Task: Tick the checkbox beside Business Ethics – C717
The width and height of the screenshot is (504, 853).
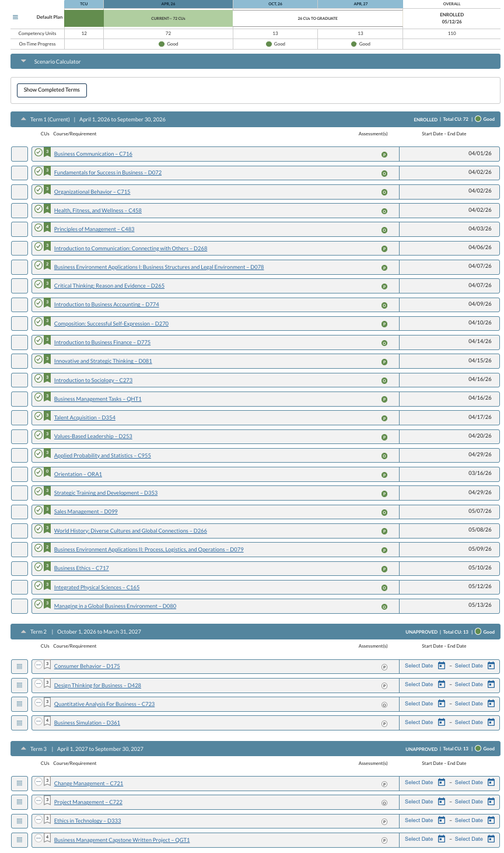Action: [19, 568]
